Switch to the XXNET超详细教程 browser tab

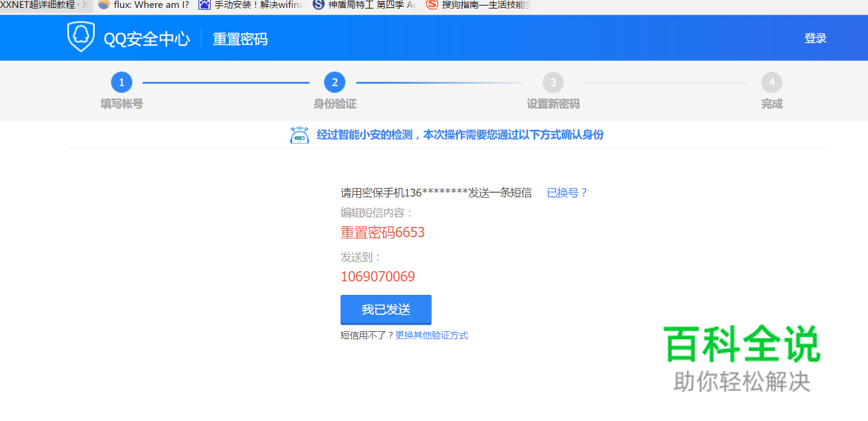click(x=46, y=5)
